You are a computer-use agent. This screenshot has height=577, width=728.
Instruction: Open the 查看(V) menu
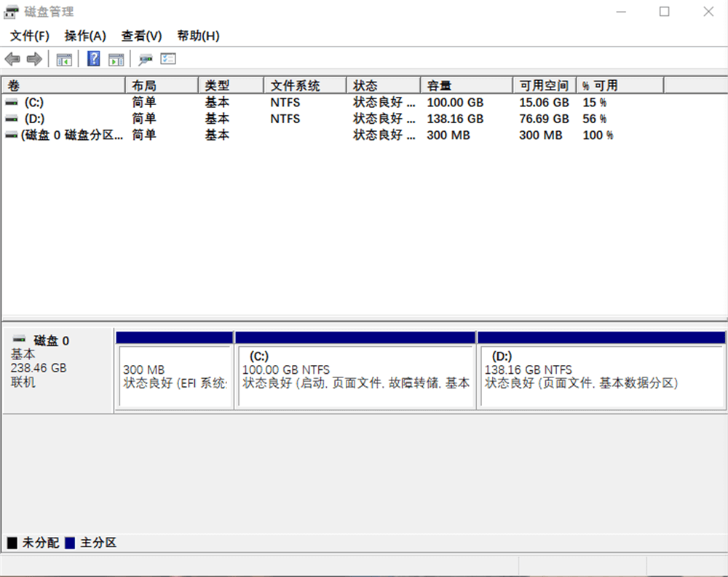(x=141, y=36)
